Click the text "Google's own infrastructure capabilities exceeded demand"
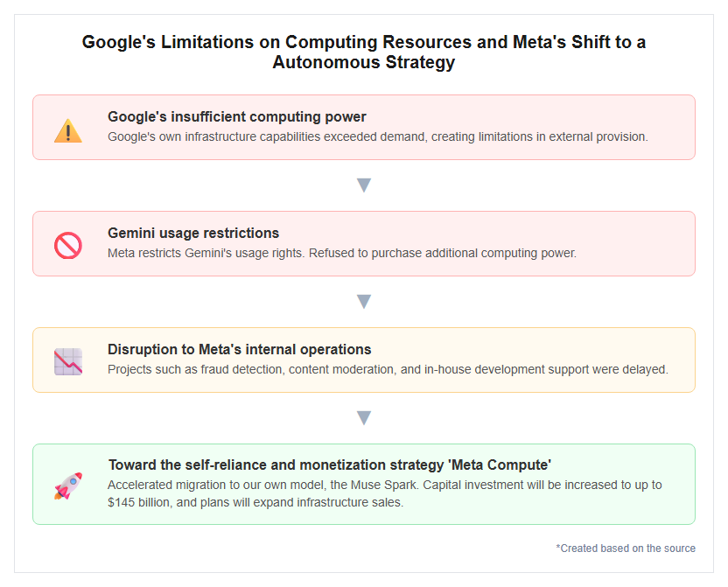The height and width of the screenshot is (587, 728). (268, 136)
